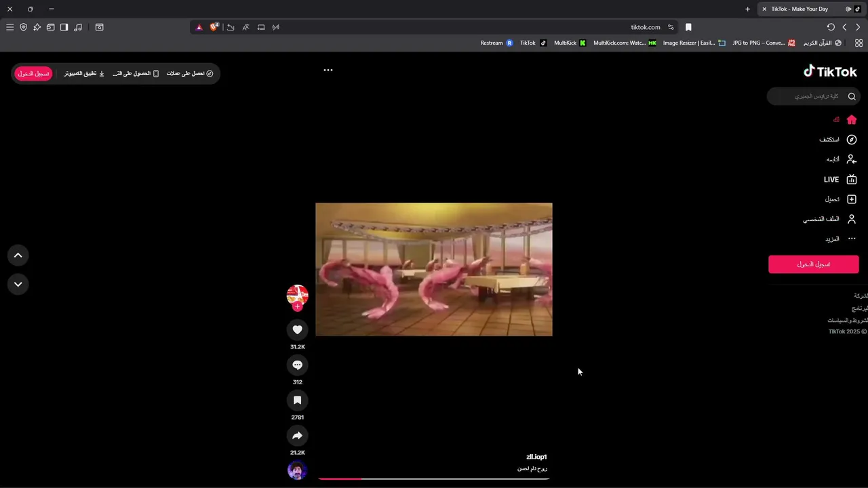Click the share arrow in address bar
The image size is (868, 488).
click(231, 27)
